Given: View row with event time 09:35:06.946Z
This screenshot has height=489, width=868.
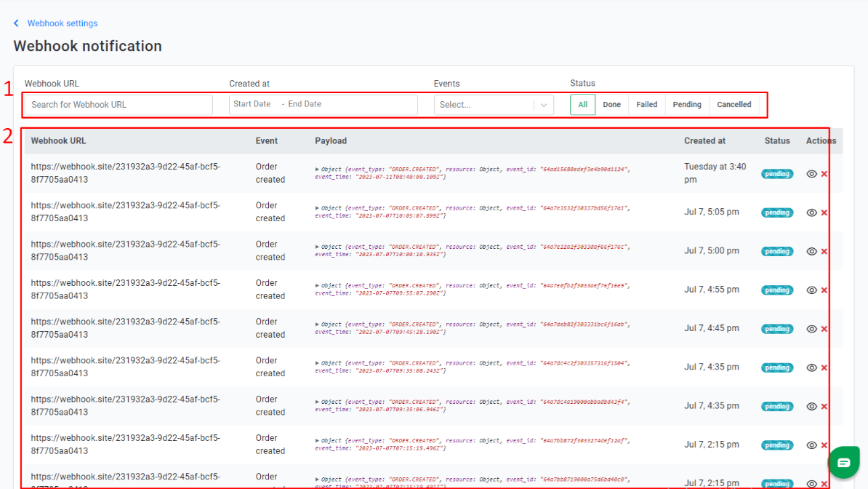Looking at the screenshot, I should point(811,407).
